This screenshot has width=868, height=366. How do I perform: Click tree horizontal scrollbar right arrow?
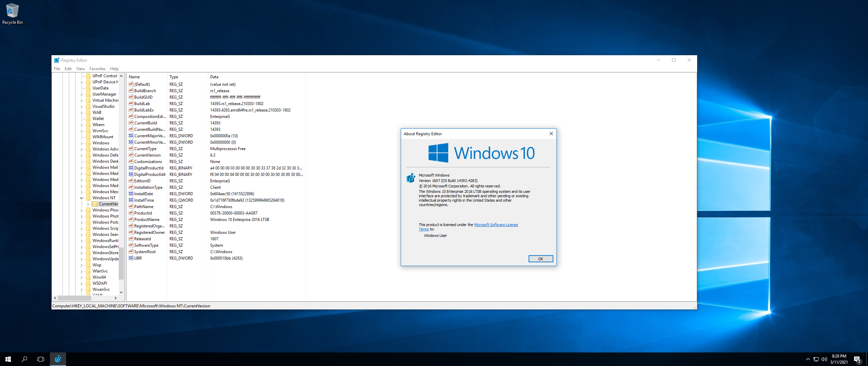click(116, 298)
